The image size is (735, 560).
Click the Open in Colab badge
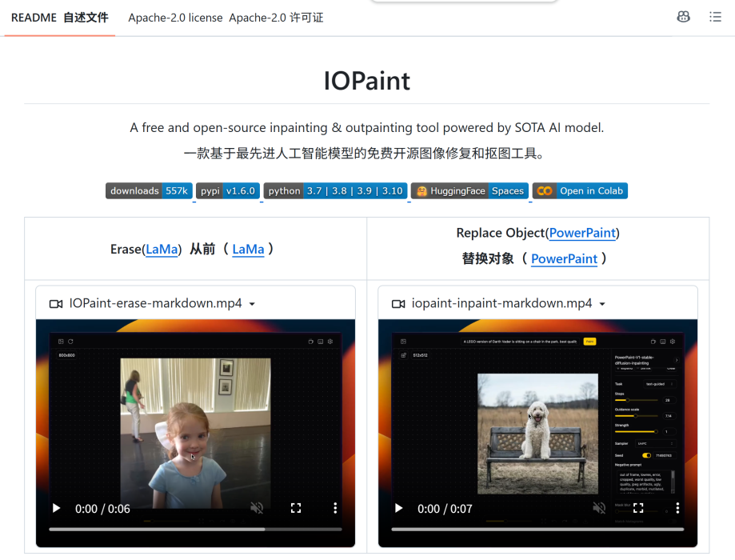coord(580,191)
